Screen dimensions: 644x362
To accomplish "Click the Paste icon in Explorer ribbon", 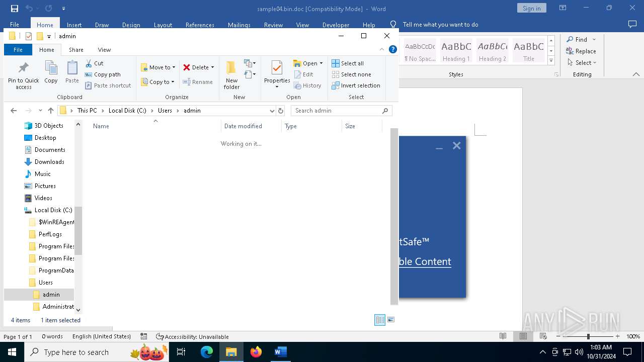I will pos(72,68).
